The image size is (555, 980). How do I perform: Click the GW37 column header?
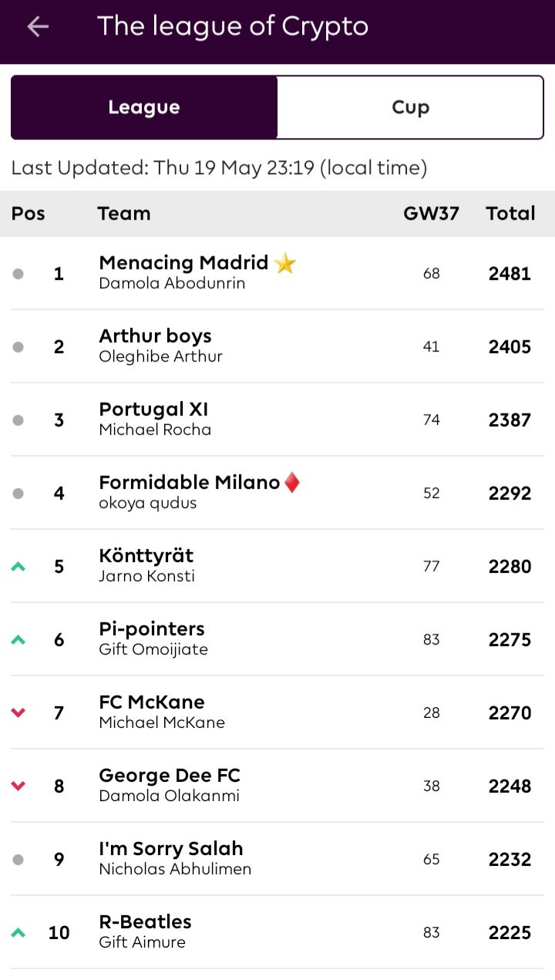(x=431, y=214)
